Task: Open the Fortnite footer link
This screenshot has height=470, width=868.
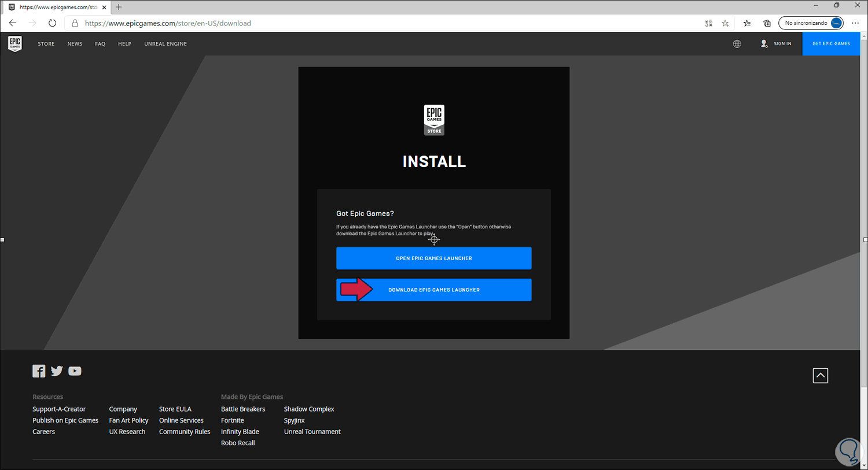Action: (233, 420)
